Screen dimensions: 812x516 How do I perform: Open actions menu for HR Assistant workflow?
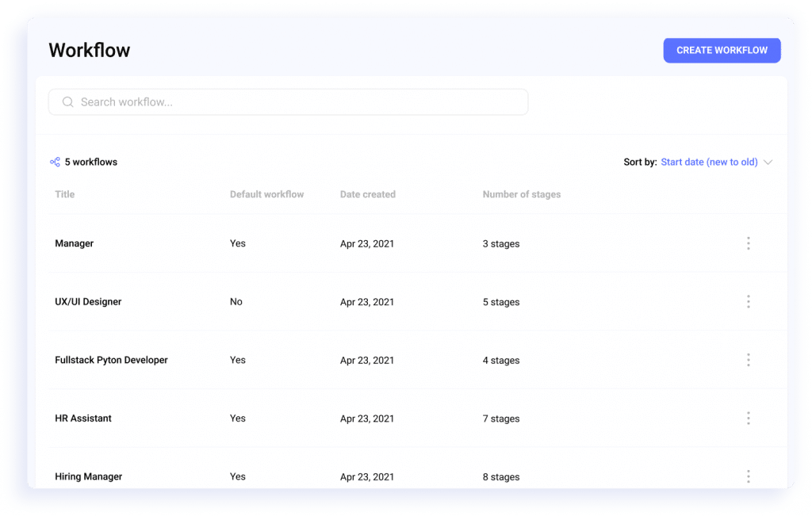[x=749, y=418]
